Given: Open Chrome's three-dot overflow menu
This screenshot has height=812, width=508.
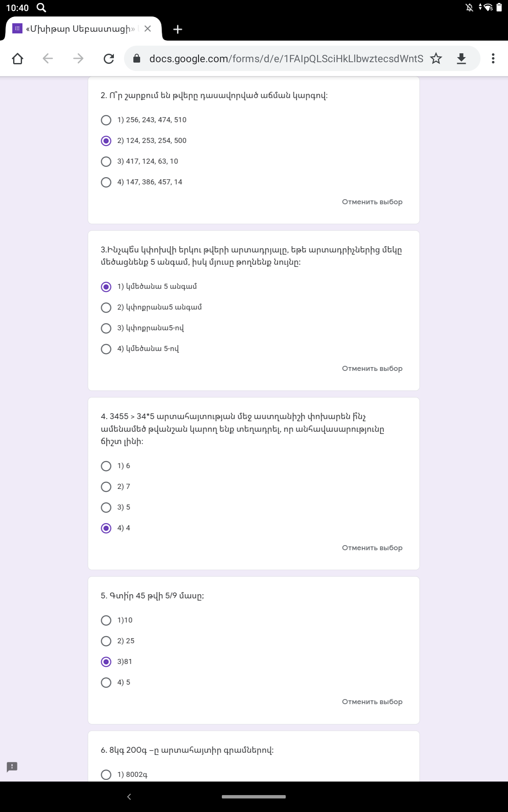Looking at the screenshot, I should (493, 58).
